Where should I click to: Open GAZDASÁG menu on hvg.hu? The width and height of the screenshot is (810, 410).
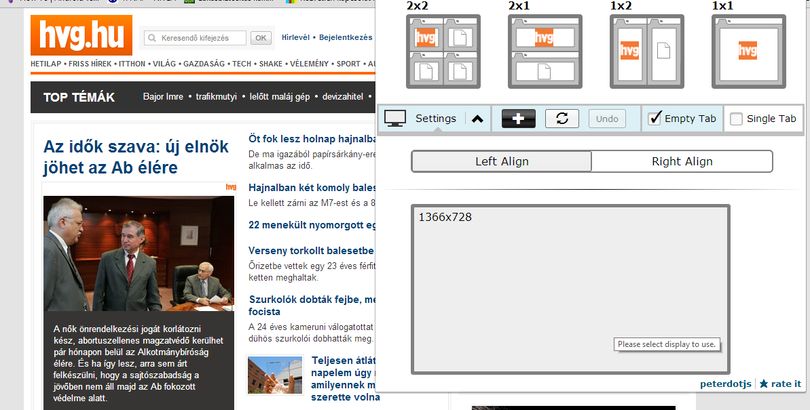coord(204,64)
